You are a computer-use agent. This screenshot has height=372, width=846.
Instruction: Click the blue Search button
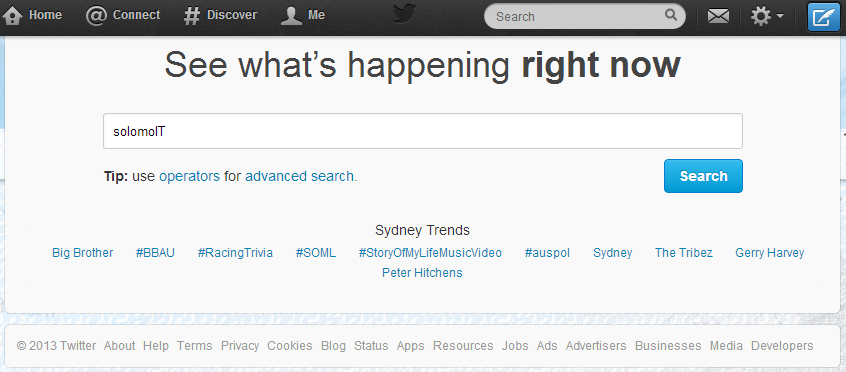pos(703,176)
